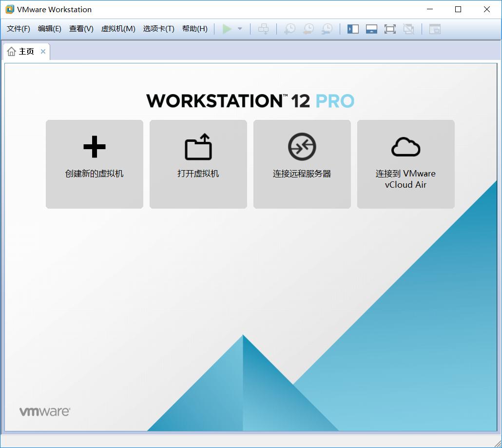Click the revert to snapshot icon
This screenshot has height=448, width=502.
[x=309, y=29]
